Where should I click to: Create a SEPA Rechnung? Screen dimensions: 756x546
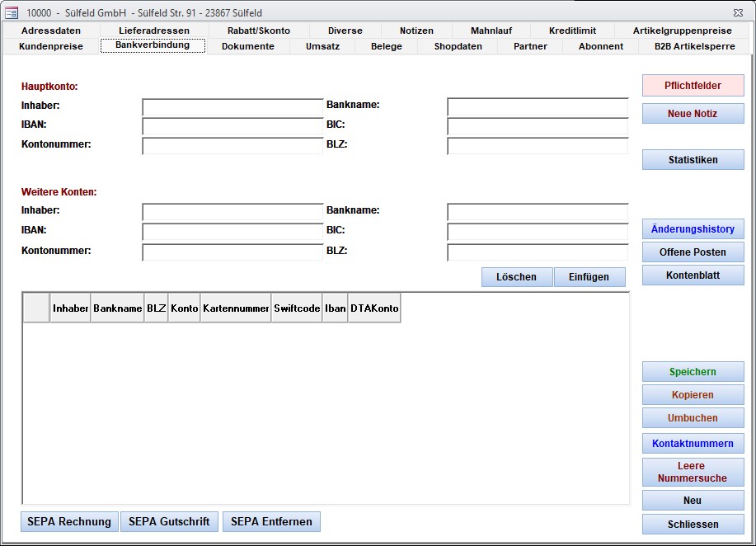69,521
